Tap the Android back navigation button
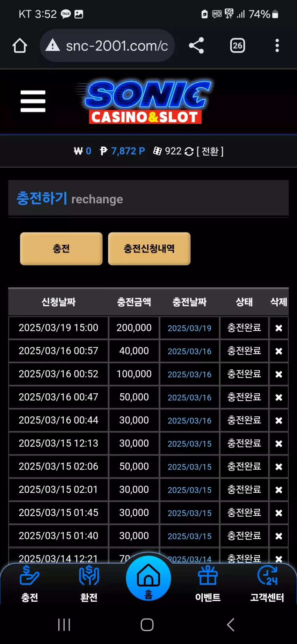Image resolution: width=297 pixels, height=644 pixels. tap(231, 624)
